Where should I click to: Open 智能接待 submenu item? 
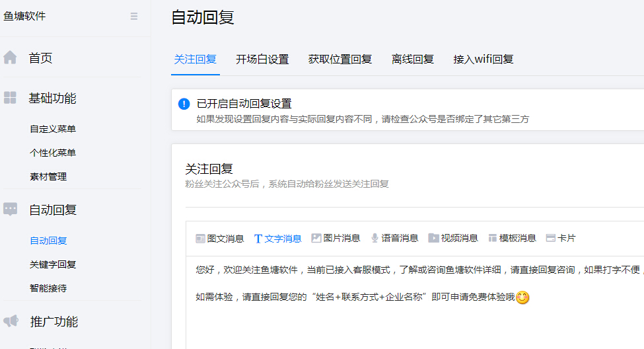click(x=48, y=289)
